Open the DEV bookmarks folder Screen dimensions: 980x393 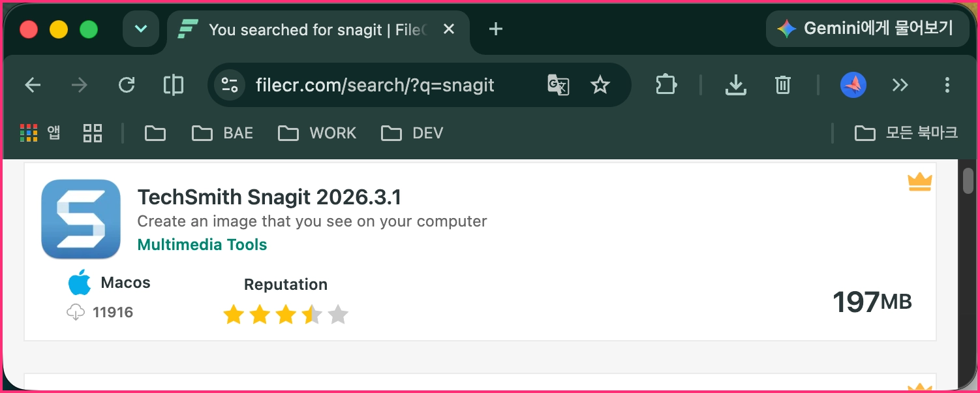tap(412, 133)
